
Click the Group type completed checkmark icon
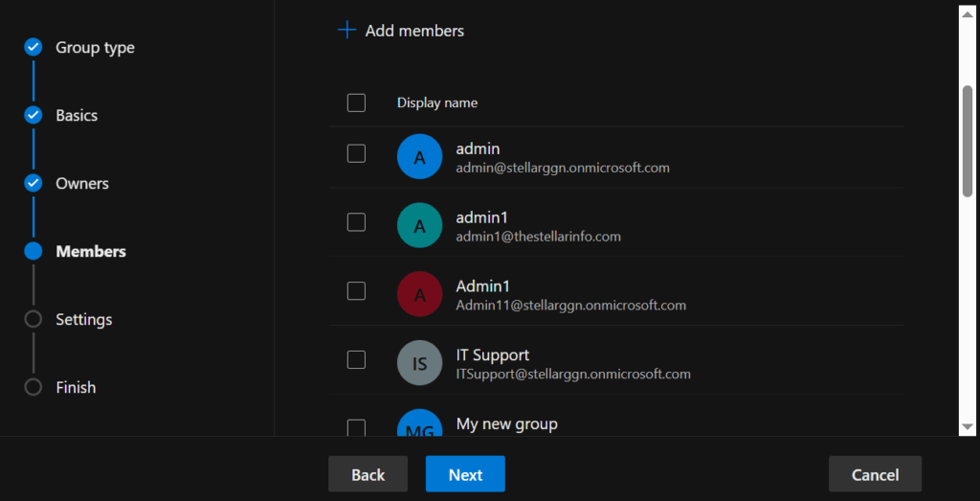[x=33, y=47]
